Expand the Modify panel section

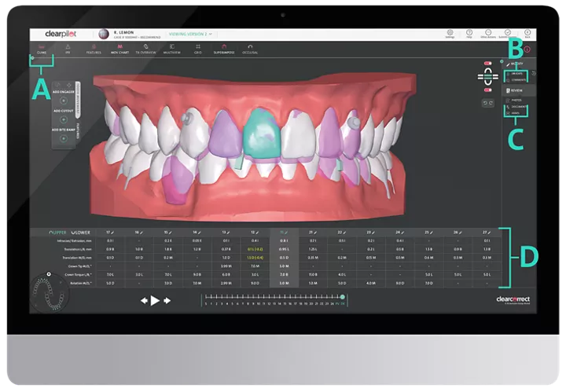516,63
